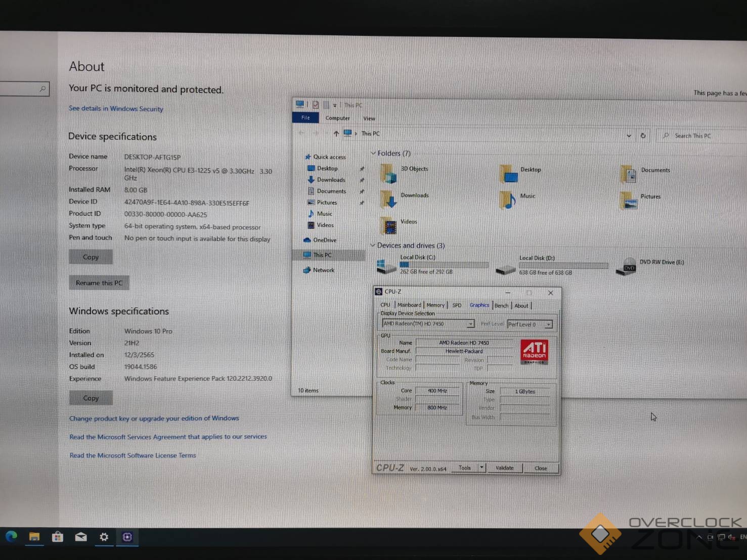This screenshot has height=560, width=747.
Task: Open Microsoft Edge from the taskbar
Action: point(11,536)
